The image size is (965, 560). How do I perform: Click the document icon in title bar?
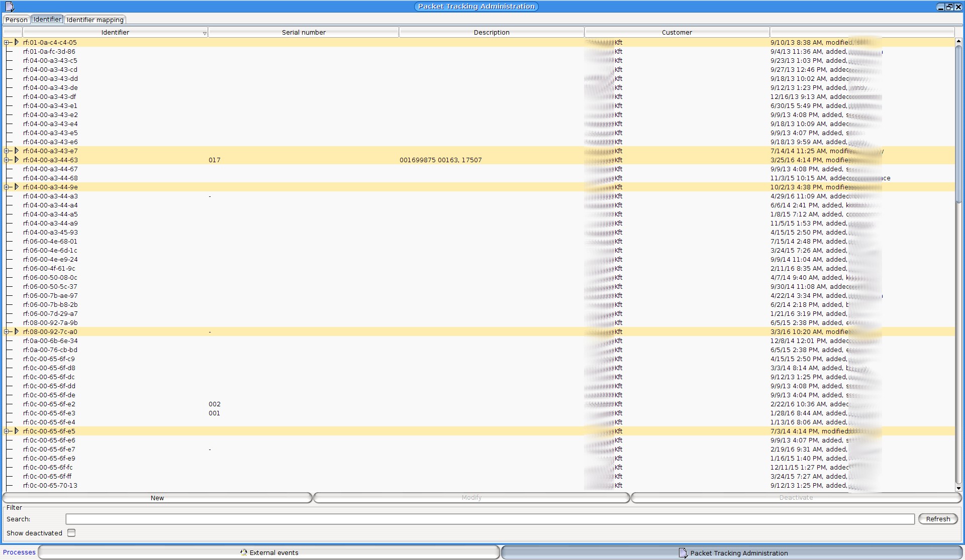point(10,7)
